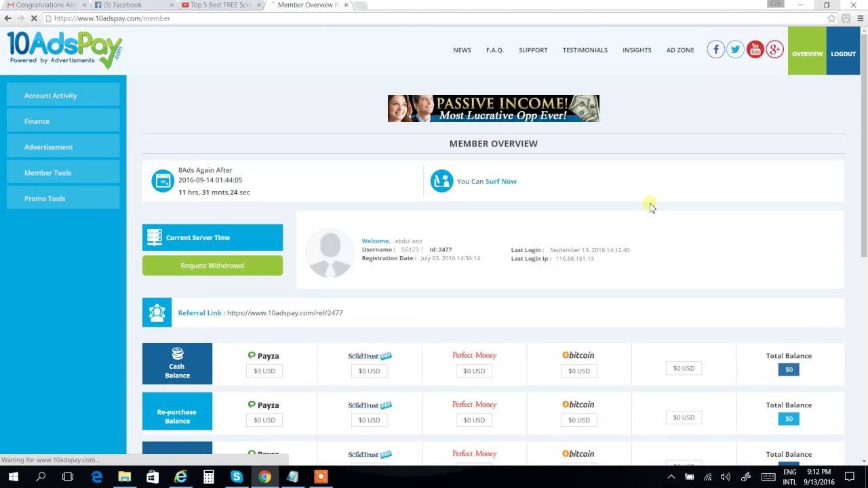Open the F.A.Q. menu item
The height and width of the screenshot is (488, 868).
point(495,50)
